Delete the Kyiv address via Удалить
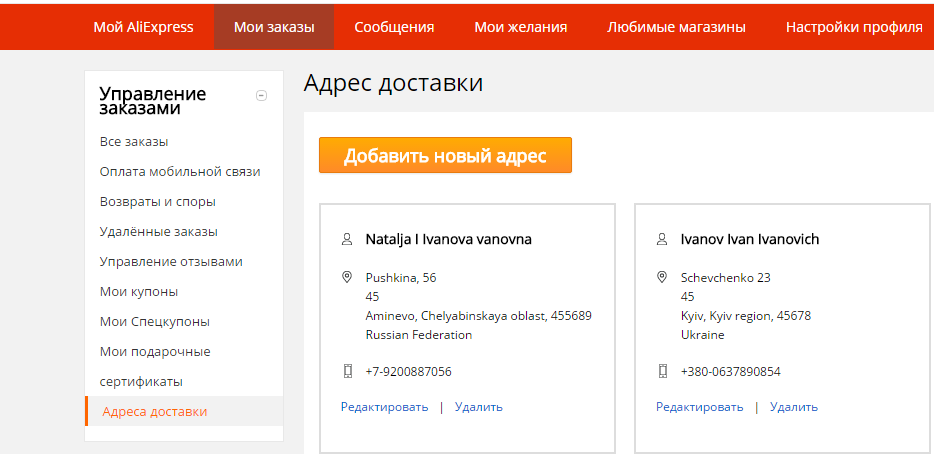The width and height of the screenshot is (934, 454). click(x=794, y=407)
